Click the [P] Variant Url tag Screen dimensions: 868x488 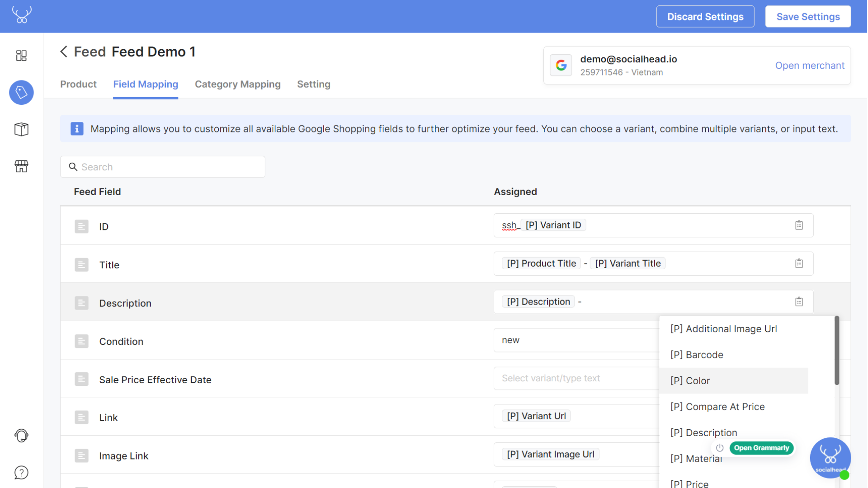[x=536, y=416]
